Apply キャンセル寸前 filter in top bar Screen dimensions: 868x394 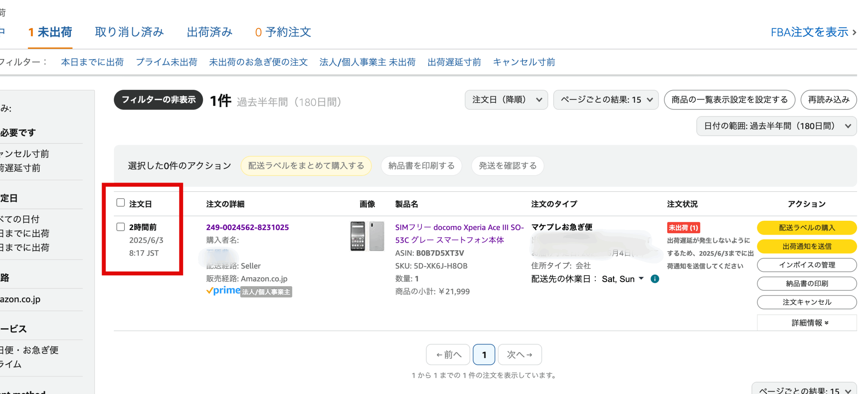[524, 62]
